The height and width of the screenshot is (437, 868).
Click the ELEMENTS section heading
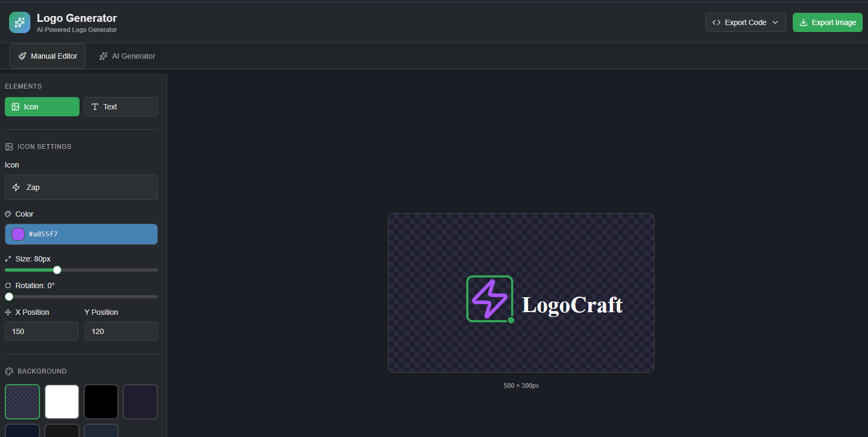(23, 86)
